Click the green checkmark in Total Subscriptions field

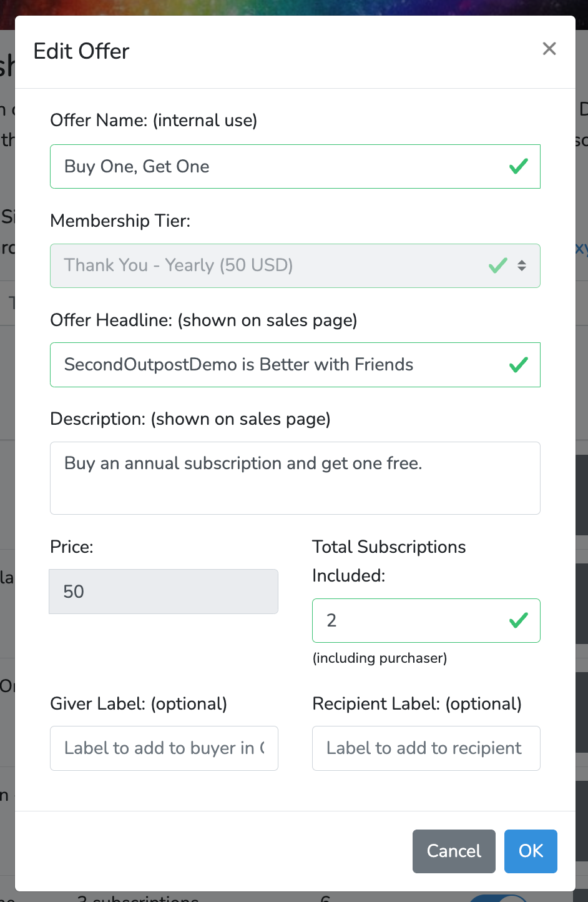pos(519,620)
